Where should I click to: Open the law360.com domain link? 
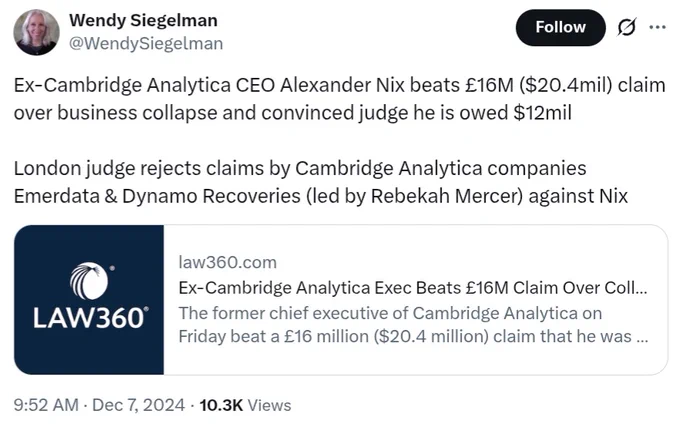[228, 262]
